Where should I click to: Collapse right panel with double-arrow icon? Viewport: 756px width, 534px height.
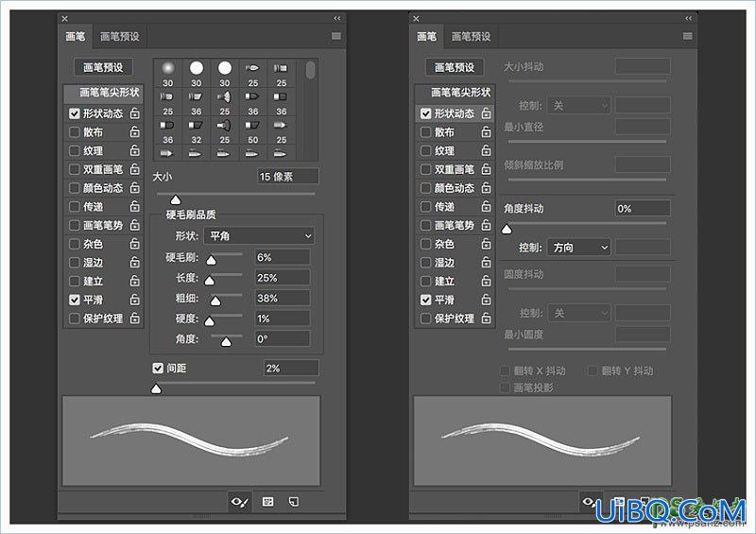point(689,18)
